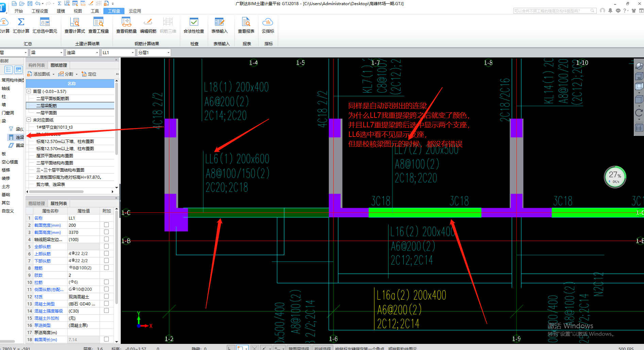Image resolution: width=644 pixels, height=350 pixels.
Task: Tick 附加 checkbox for 截面宽度 row
Action: (106, 225)
